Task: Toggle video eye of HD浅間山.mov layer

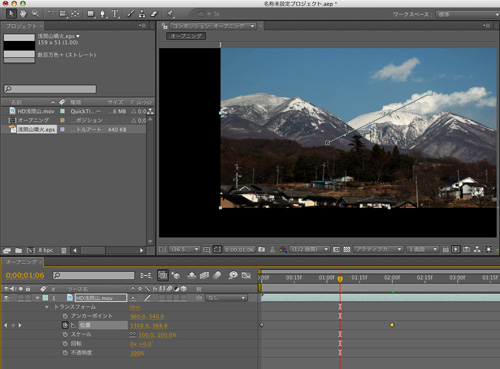Action: (6, 298)
